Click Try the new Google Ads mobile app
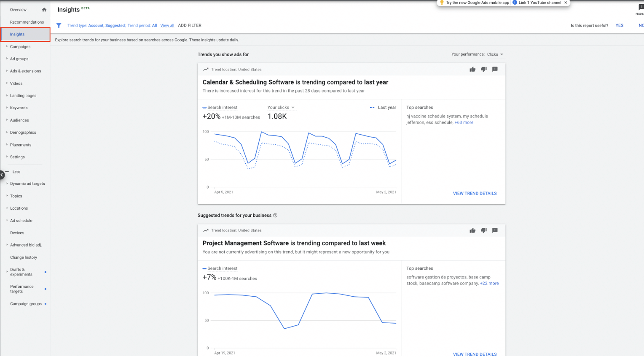This screenshot has width=644, height=357. click(478, 3)
